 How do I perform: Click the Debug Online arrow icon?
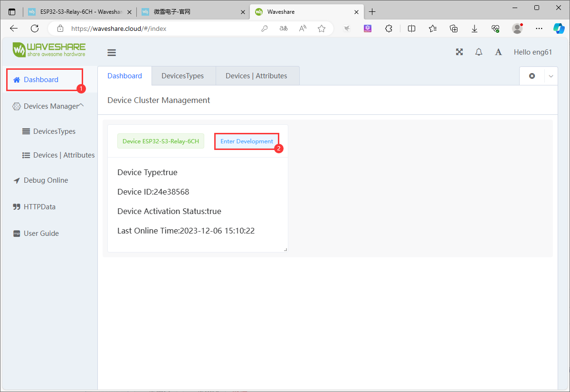coord(17,180)
